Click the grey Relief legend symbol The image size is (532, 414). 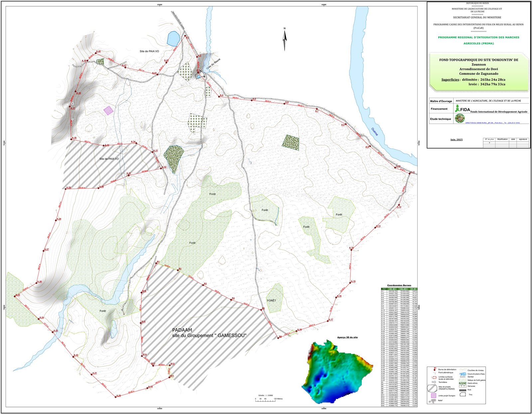[x=433, y=401]
